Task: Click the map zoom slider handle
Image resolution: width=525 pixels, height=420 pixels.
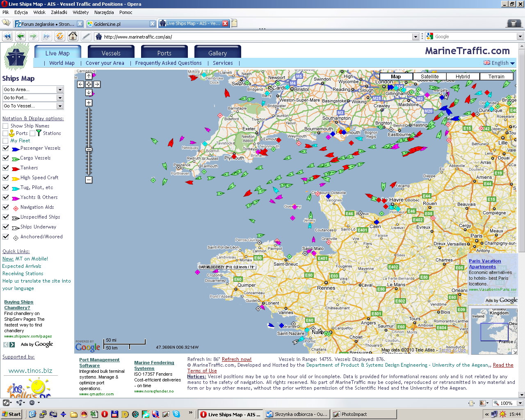Action: (89, 150)
